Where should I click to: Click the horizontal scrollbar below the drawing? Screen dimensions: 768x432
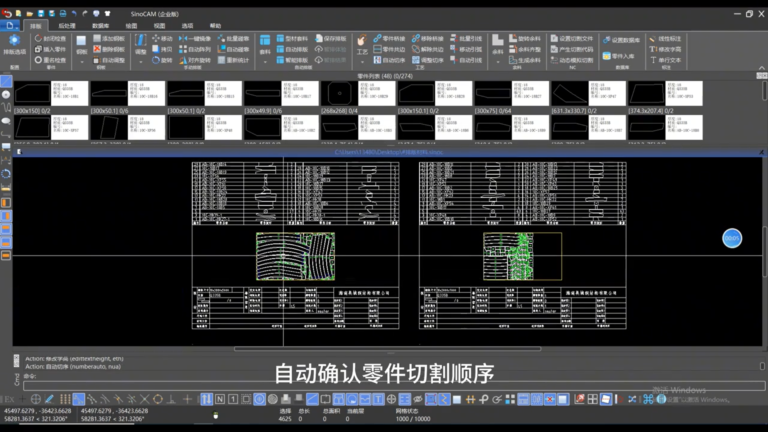pos(387,349)
